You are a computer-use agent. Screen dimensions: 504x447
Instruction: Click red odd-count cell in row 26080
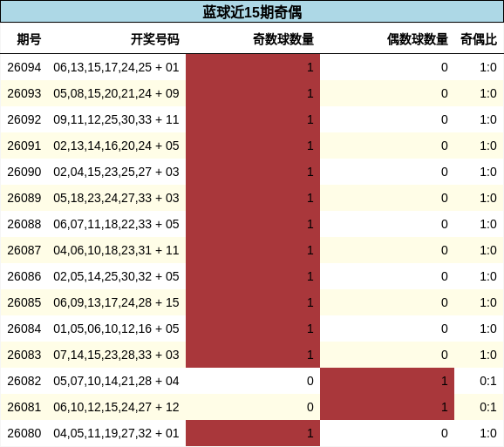click(x=253, y=433)
